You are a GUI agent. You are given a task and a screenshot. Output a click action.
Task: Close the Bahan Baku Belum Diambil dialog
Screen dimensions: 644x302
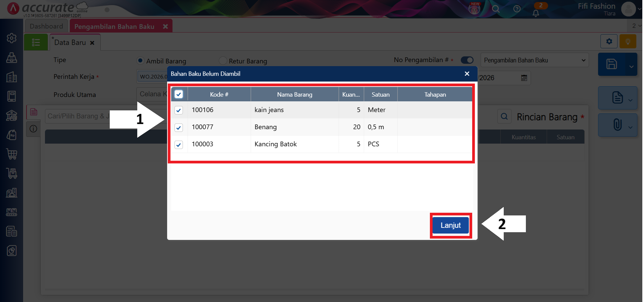tap(467, 74)
